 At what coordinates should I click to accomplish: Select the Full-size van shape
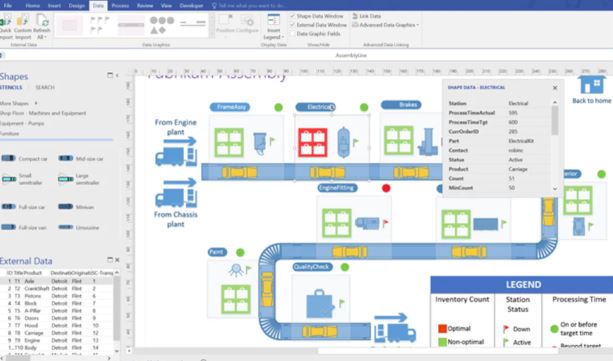click(x=23, y=227)
